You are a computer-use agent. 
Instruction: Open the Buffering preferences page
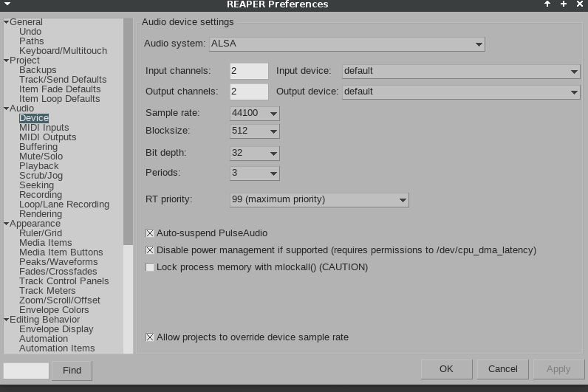tap(38, 147)
